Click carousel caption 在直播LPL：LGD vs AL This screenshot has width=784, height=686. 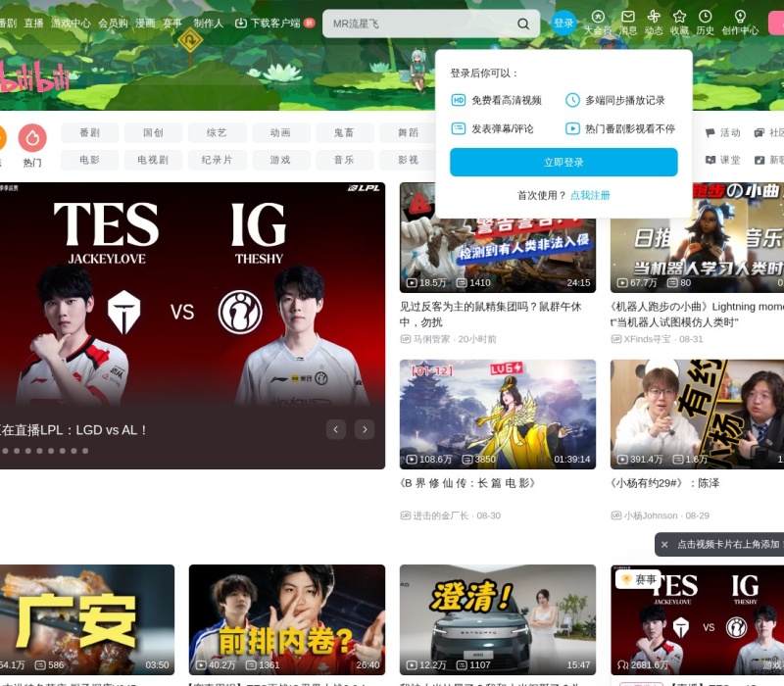pos(74,430)
